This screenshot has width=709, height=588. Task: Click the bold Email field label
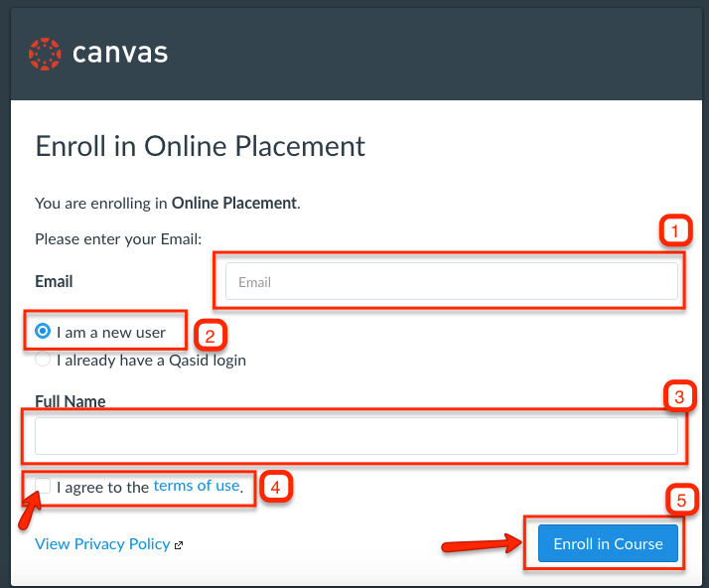tap(54, 281)
